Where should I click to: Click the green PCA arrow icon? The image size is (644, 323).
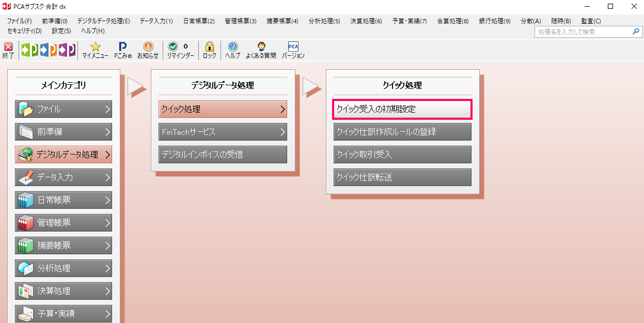pyautogui.click(x=29, y=50)
